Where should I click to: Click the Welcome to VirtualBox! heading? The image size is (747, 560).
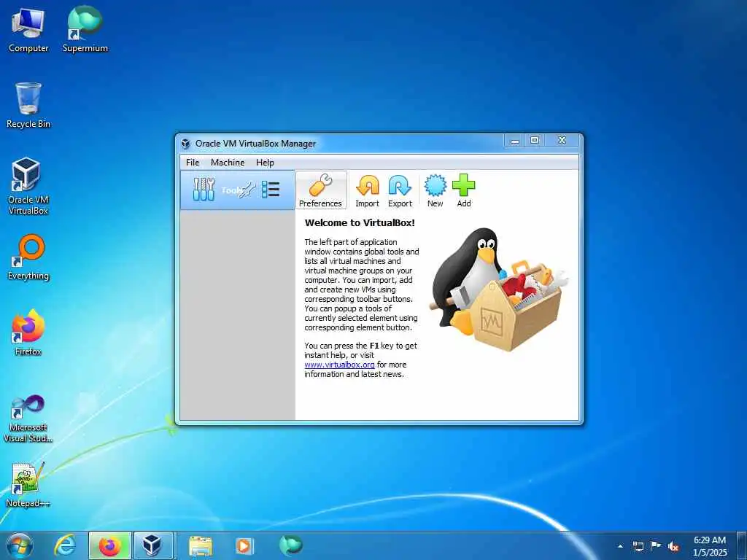[x=360, y=223]
